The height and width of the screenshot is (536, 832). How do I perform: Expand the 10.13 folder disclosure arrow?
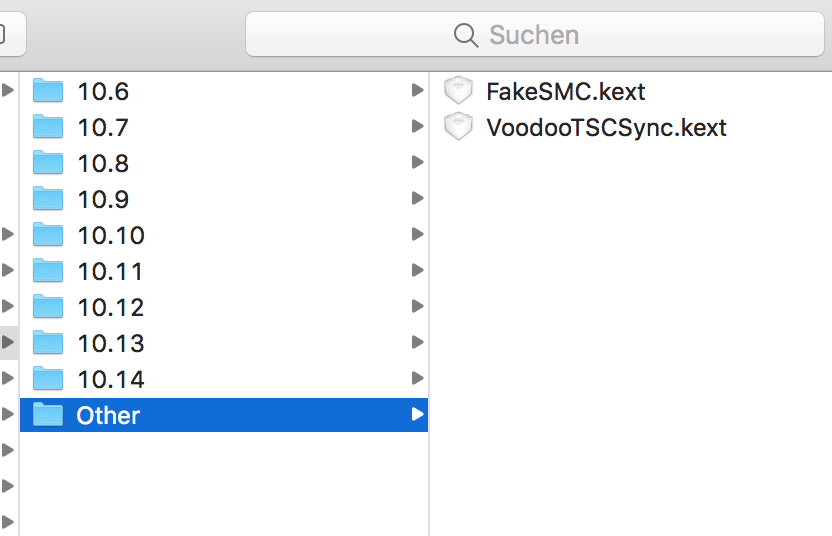417,343
